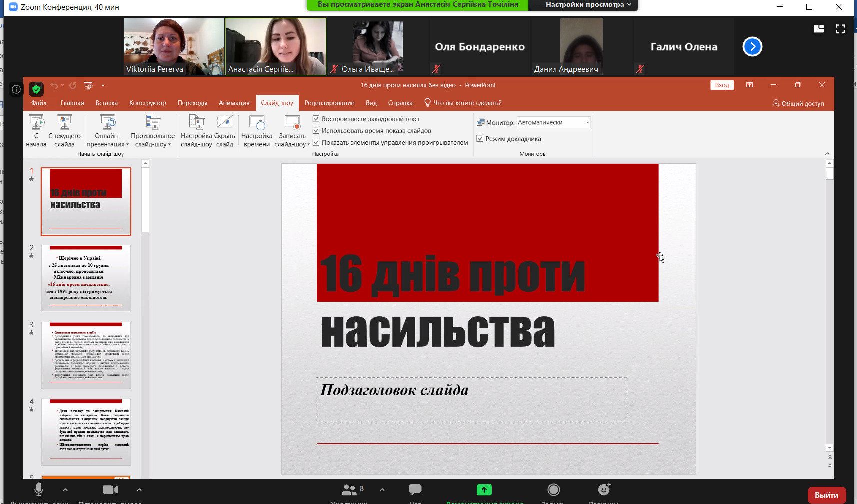Click red Выйти leave button
Image resolution: width=857 pixels, height=504 pixels.
tap(827, 495)
